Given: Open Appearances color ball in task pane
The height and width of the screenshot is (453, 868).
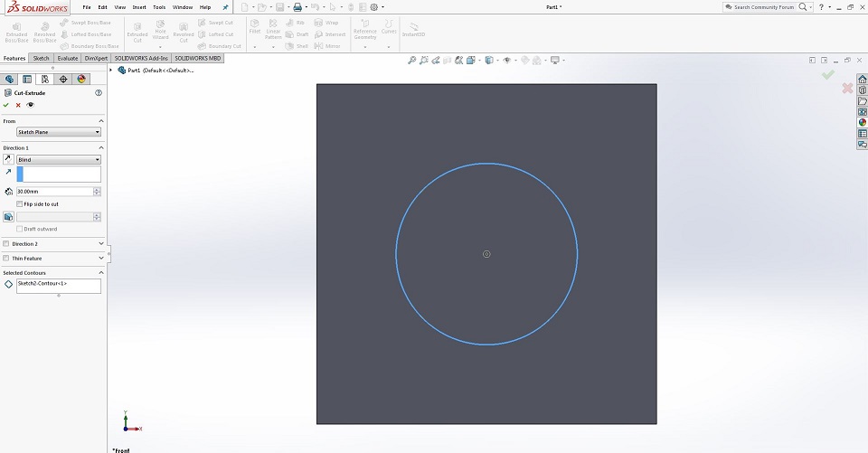Looking at the screenshot, I should [862, 122].
